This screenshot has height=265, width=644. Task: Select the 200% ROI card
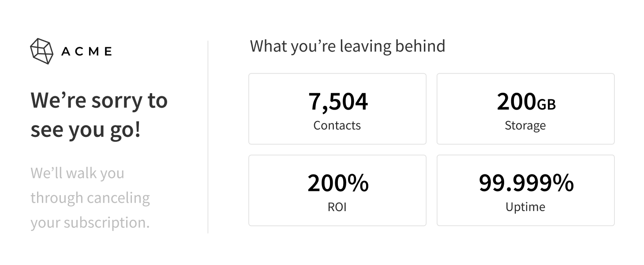(x=337, y=190)
